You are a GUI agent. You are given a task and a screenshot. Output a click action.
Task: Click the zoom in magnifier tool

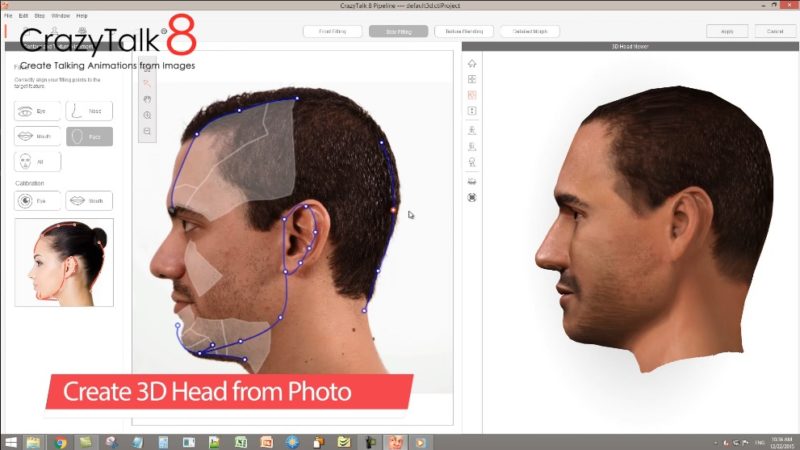point(147,115)
